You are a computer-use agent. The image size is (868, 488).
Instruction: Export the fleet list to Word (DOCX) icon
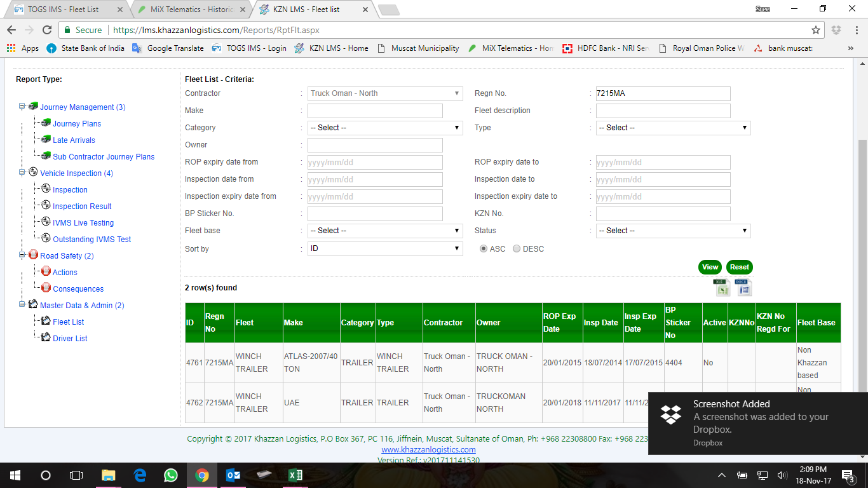pos(743,288)
